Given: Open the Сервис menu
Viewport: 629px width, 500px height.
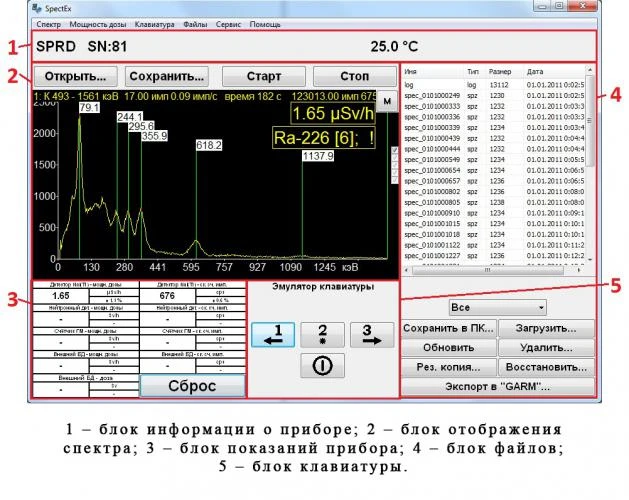Looking at the screenshot, I should [228, 24].
